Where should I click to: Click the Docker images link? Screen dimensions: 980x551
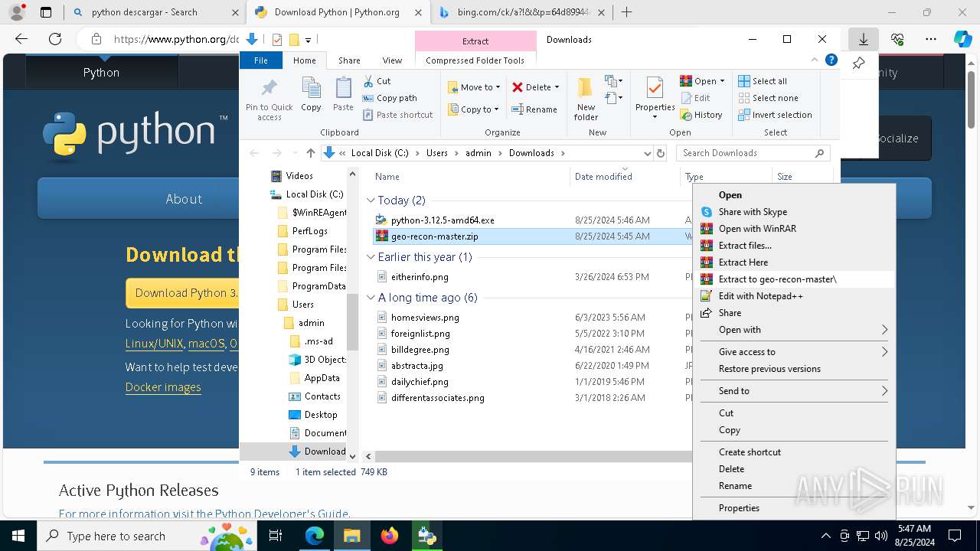(x=163, y=387)
